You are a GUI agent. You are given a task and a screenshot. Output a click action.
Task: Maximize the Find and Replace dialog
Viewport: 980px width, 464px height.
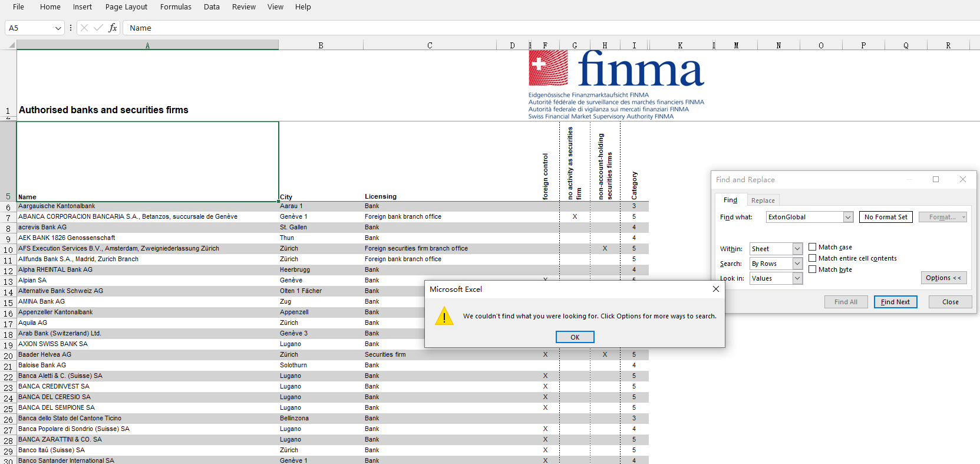click(x=936, y=179)
